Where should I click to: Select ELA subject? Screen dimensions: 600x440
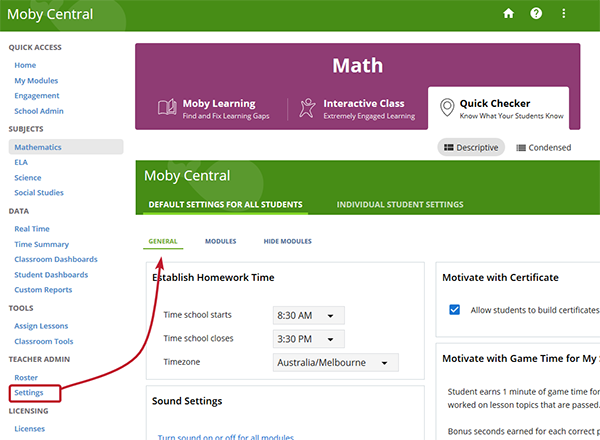click(x=21, y=162)
